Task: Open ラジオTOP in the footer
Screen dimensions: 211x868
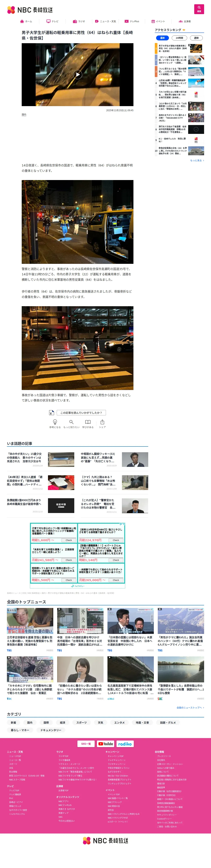Action: [63, 756]
